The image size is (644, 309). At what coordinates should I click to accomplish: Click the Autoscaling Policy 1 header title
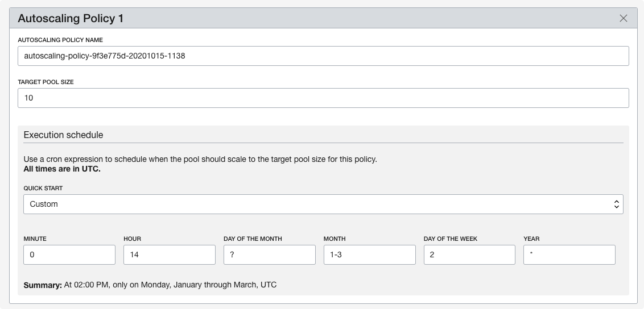coord(71,18)
